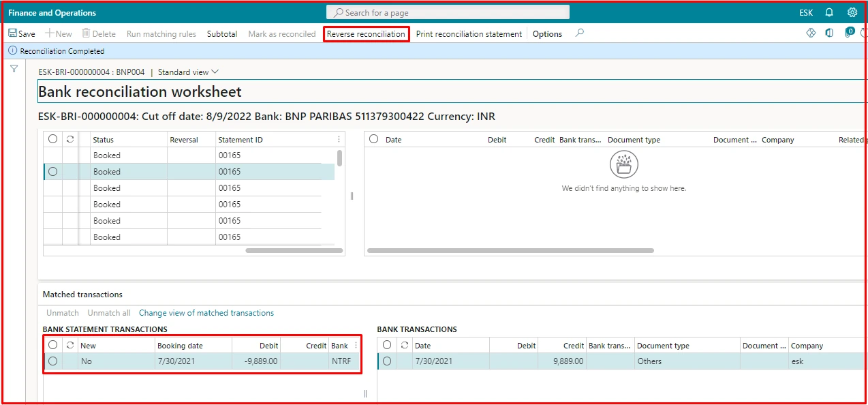Click statement grid vertical scrollbar thumb

point(340,158)
